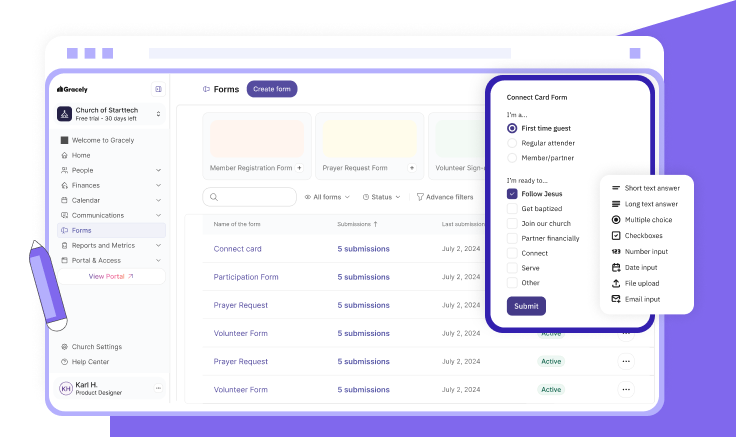Open the three-dot menu beside Karl H.
The image size is (736, 437).
[x=158, y=388]
